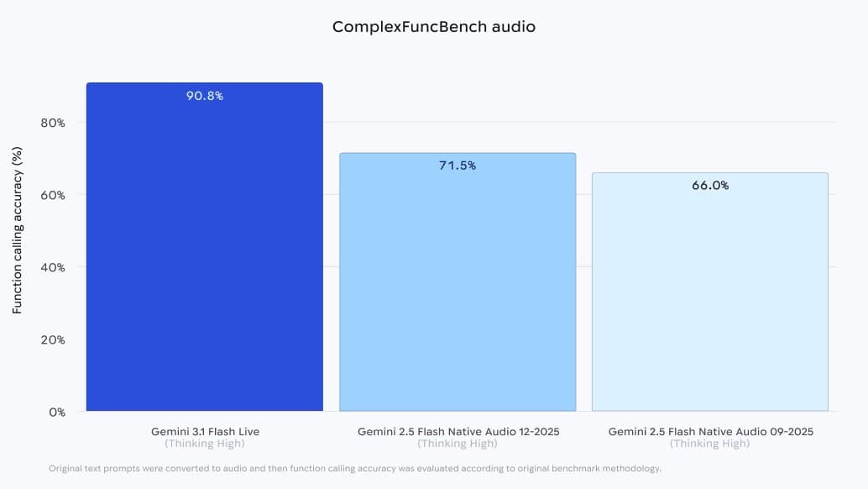
Task: Click the Gemini 2.5 Flash Native Audio 09-2025 label
Action: [710, 431]
